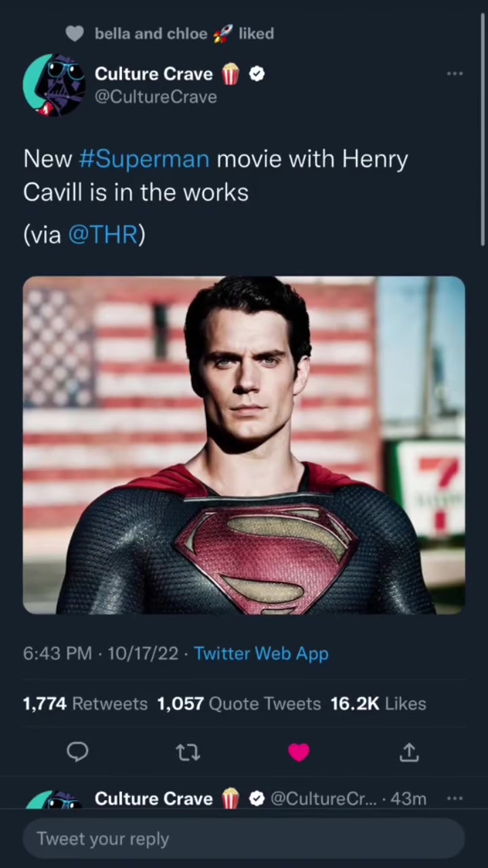Click the Twitter Web App source link
The width and height of the screenshot is (488, 868).
coord(261,653)
